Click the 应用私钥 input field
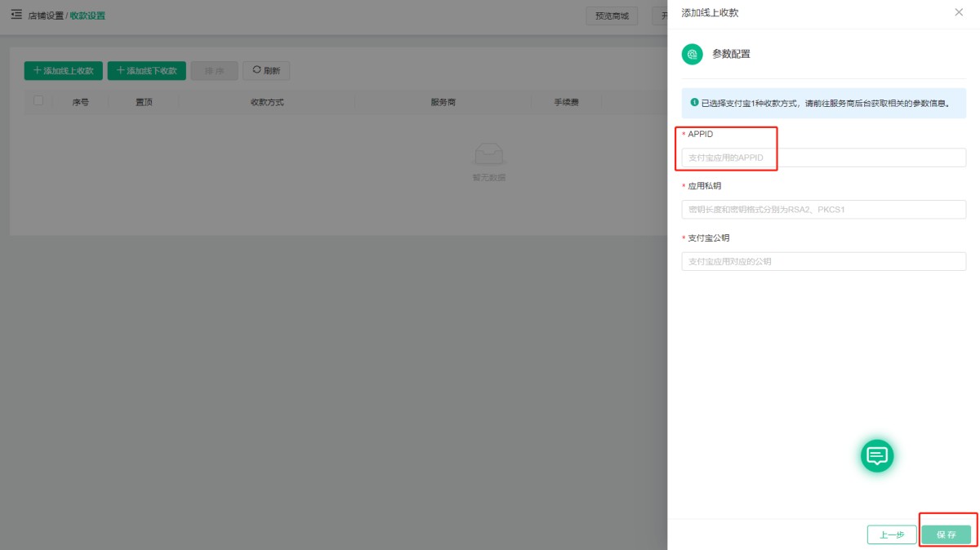 coord(823,210)
